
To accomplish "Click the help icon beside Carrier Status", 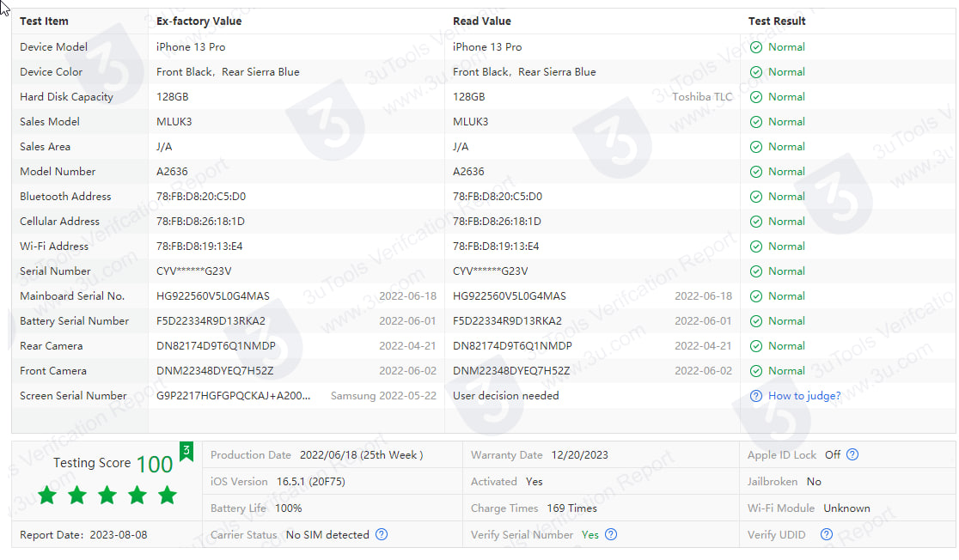I will pos(381,534).
